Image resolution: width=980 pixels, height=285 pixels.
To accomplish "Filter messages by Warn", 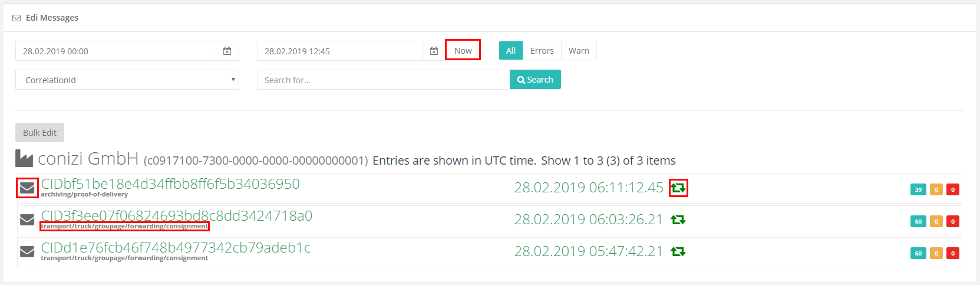I will pos(579,51).
